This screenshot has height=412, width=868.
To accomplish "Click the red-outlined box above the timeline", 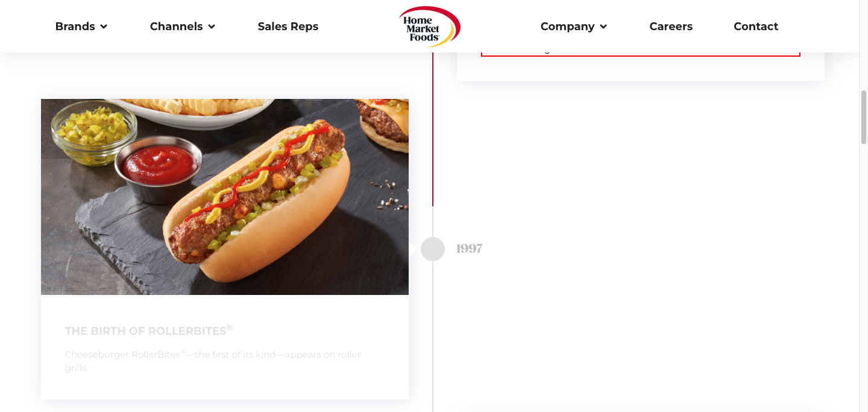I will (640, 54).
